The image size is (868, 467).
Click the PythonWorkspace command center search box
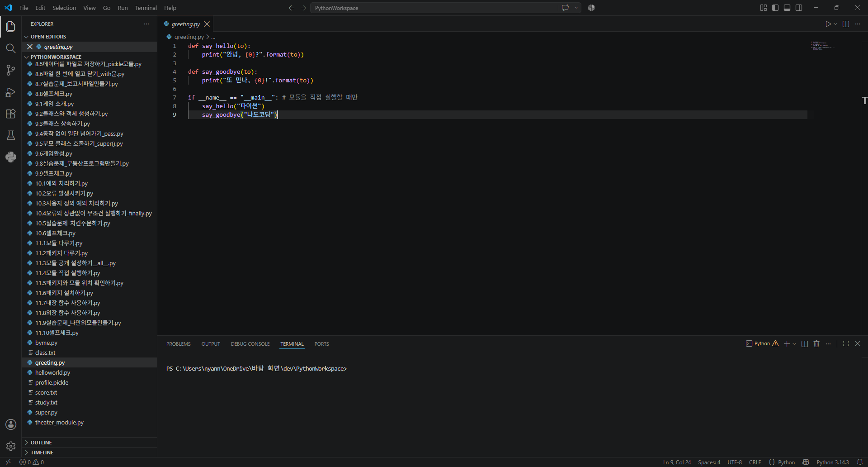point(434,8)
